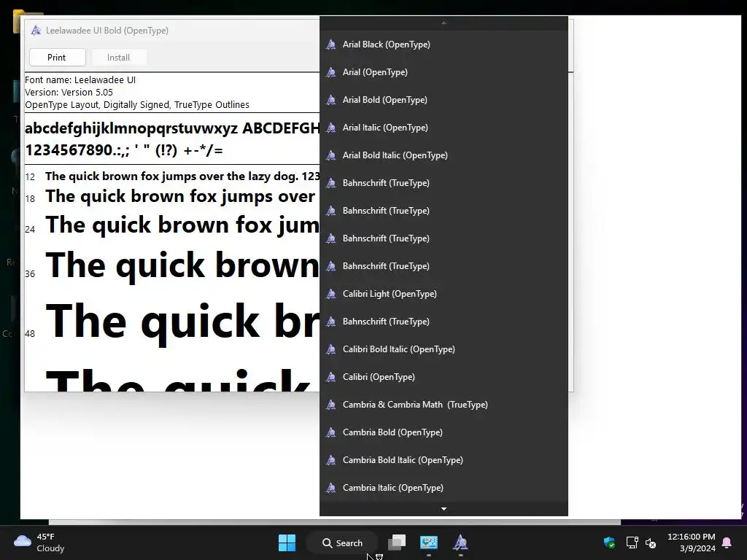Click the digits sample line "1234567890"
Image resolution: width=747 pixels, height=560 pixels.
tap(124, 150)
